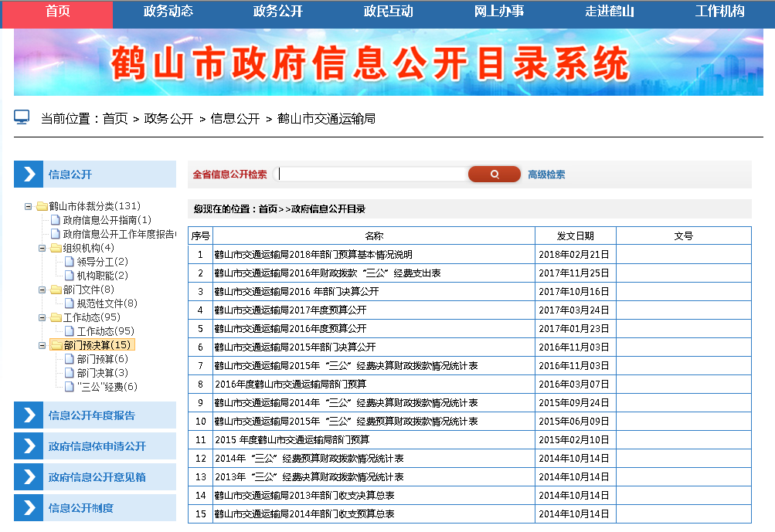This screenshot has height=532, width=775.
Task: Click inside the 全省信息公开检索 search field
Action: tap(371, 174)
